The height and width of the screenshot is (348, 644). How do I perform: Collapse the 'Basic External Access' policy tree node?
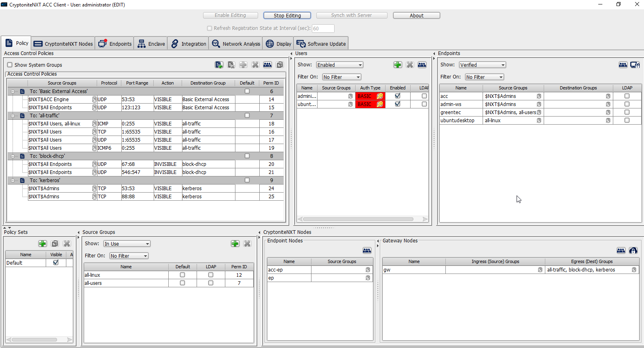pyautogui.click(x=13, y=91)
